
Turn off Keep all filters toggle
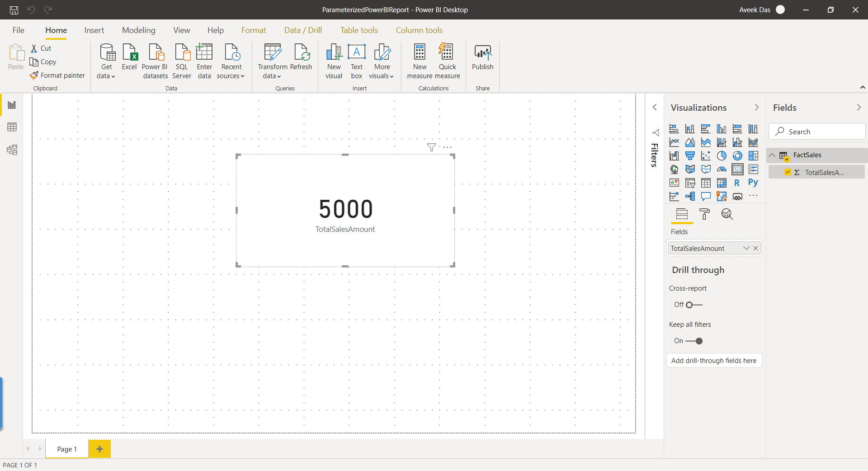click(694, 341)
